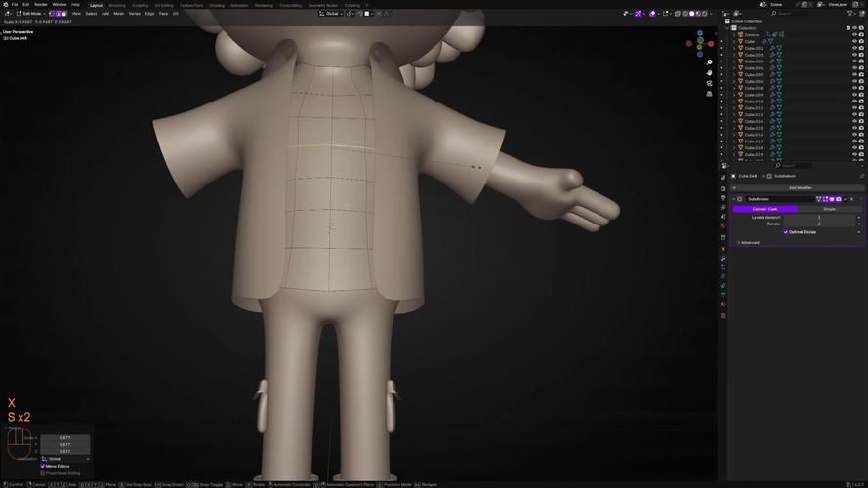Toggle the Mirror Editing checkbox
Image resolution: width=868 pixels, height=488 pixels.
click(43, 467)
